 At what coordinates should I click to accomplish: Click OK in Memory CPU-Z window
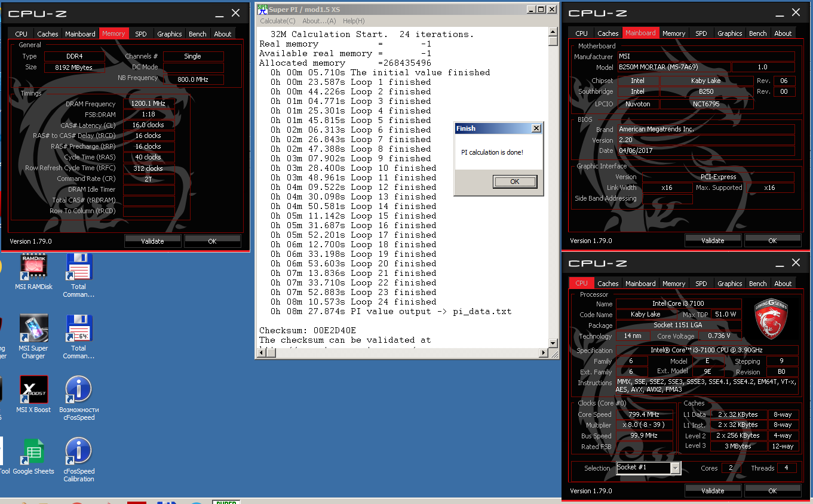212,241
